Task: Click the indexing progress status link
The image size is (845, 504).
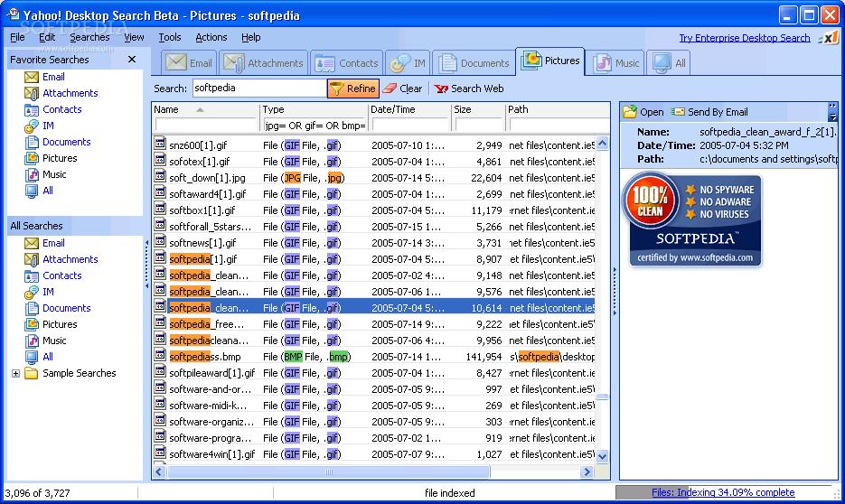Action: [x=723, y=492]
